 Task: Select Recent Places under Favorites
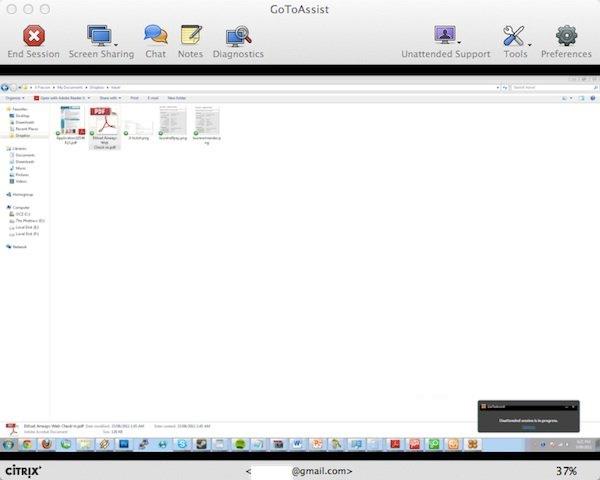pyautogui.click(x=26, y=129)
